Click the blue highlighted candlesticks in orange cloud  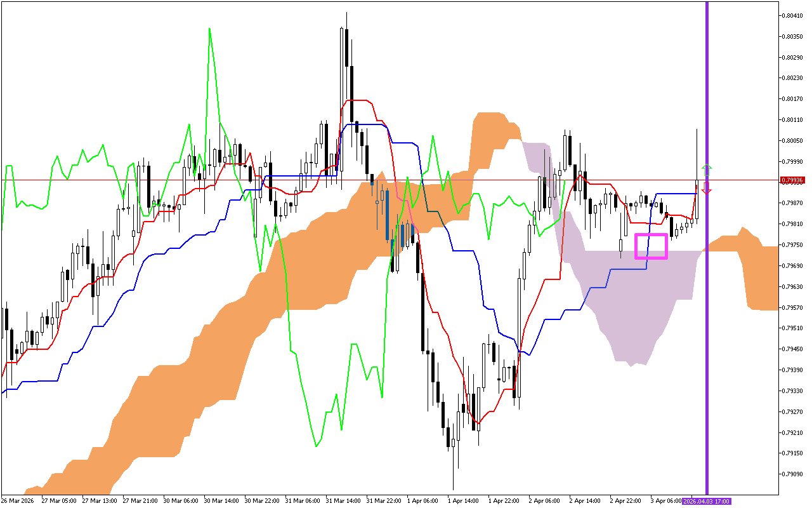pyautogui.click(x=387, y=216)
